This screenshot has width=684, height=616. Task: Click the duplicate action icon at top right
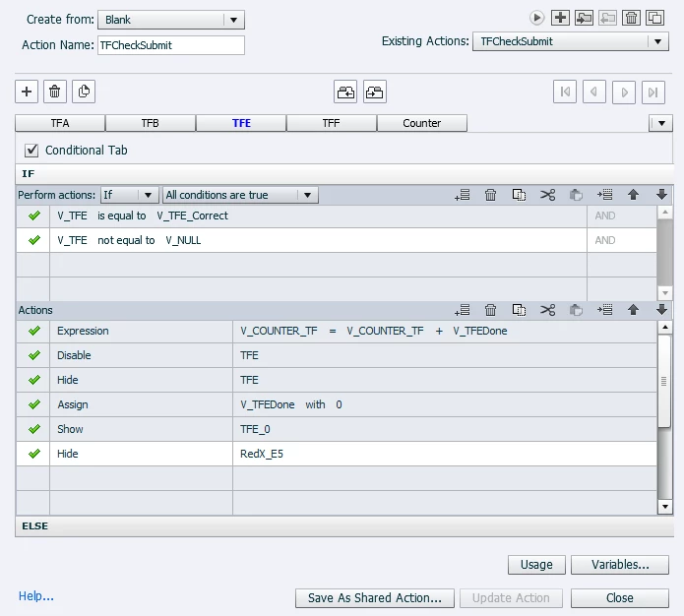point(654,18)
